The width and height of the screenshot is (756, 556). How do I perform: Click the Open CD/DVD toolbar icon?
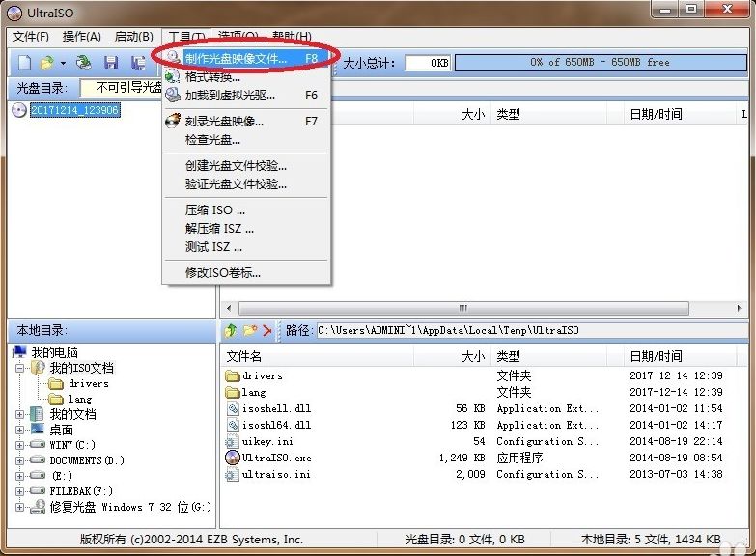click(x=83, y=62)
